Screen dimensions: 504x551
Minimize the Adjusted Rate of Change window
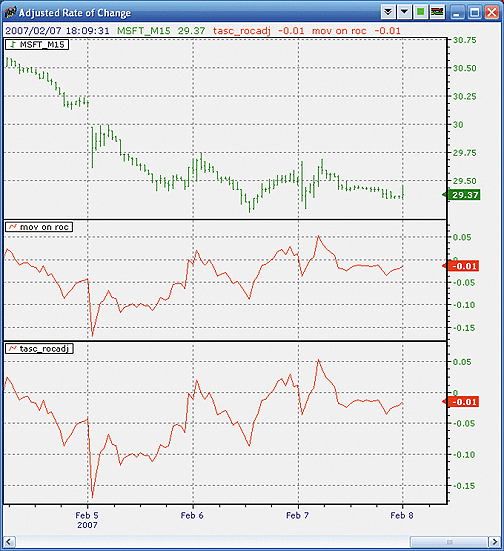click(457, 12)
